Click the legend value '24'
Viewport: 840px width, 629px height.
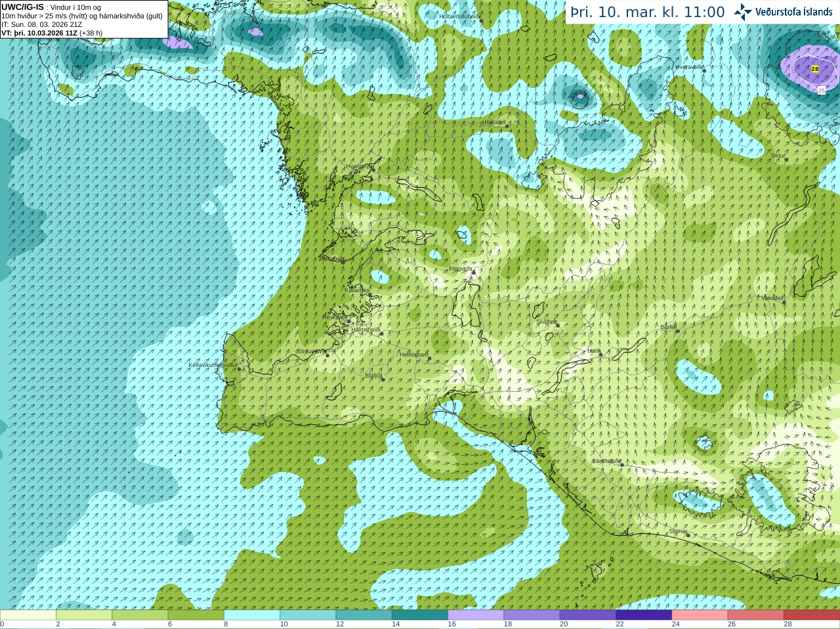click(675, 624)
